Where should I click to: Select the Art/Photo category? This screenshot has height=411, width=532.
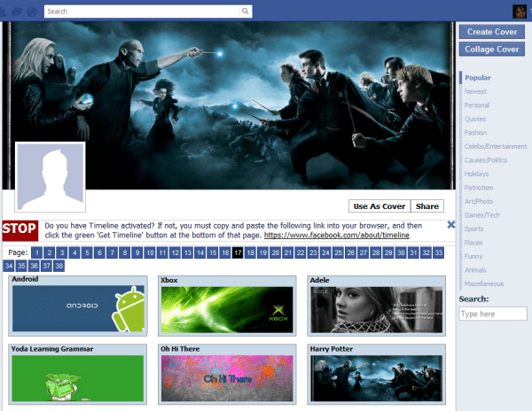(479, 201)
